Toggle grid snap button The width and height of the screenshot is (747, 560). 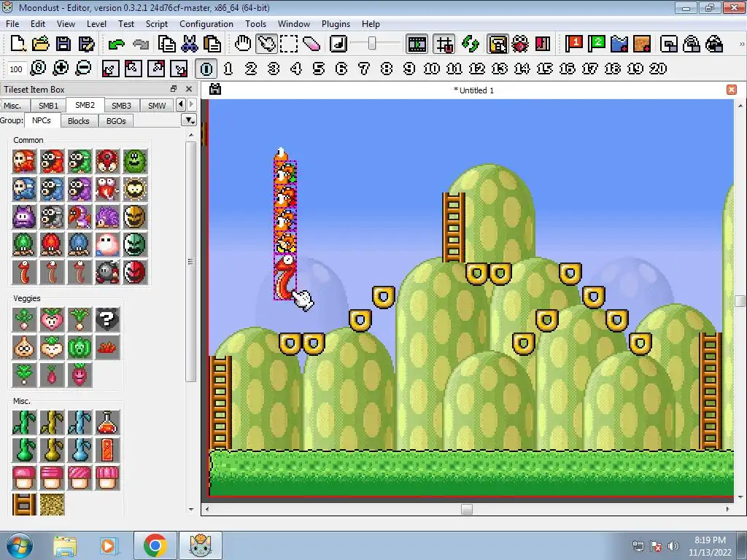[x=444, y=44]
